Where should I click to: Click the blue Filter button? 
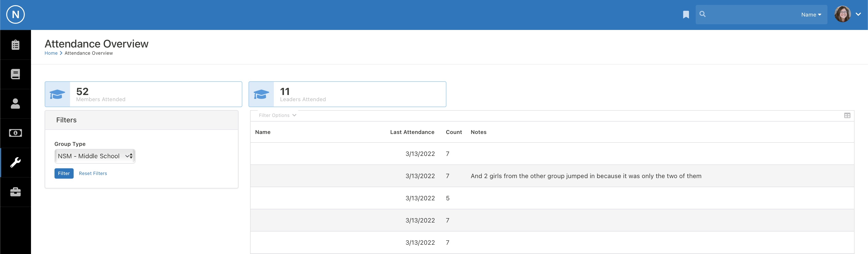coord(64,173)
